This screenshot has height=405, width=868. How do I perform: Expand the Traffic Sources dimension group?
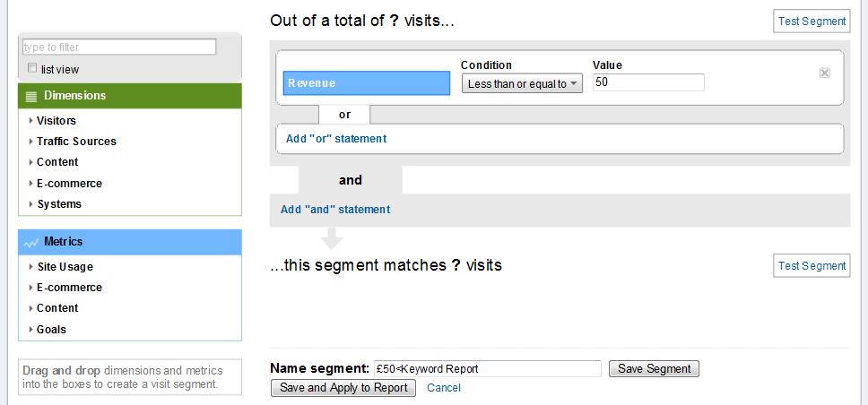[75, 142]
